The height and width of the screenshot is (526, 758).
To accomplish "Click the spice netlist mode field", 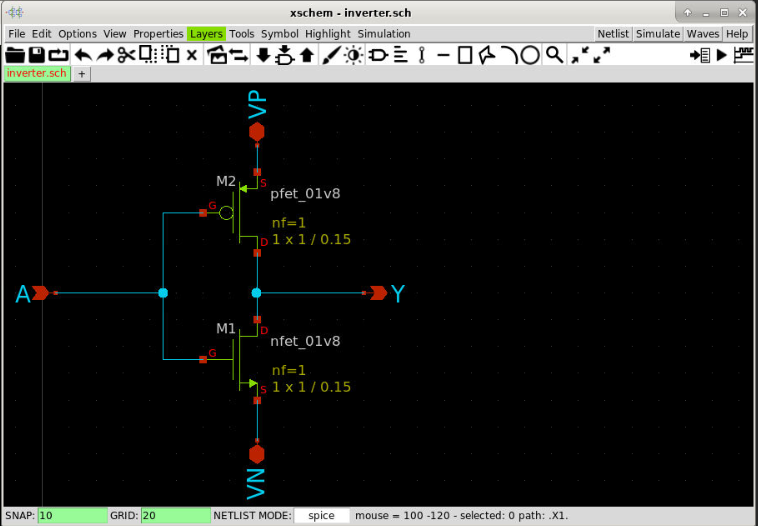I will click(321, 515).
